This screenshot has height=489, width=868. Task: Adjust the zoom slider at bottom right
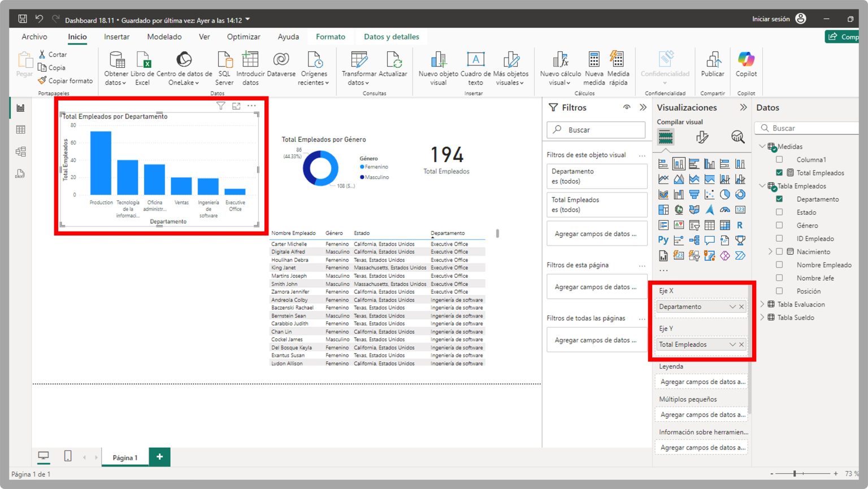[x=796, y=474]
